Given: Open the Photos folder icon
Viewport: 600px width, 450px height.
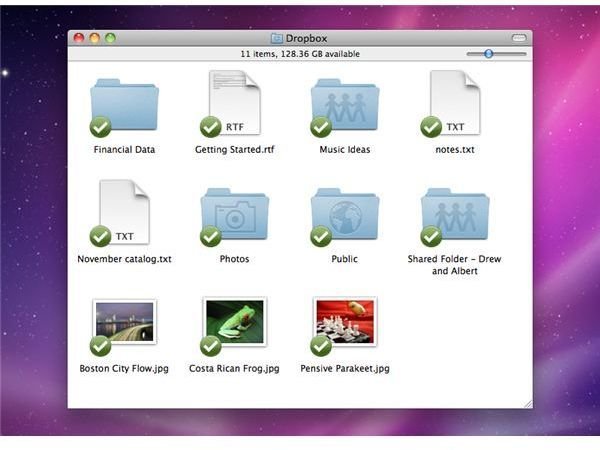Looking at the screenshot, I should pos(235,215).
